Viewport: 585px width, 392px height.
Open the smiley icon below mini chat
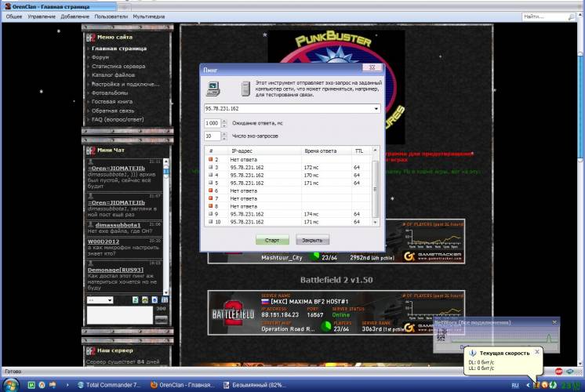click(x=145, y=299)
